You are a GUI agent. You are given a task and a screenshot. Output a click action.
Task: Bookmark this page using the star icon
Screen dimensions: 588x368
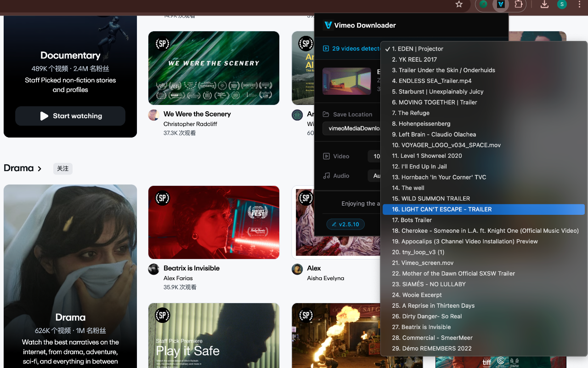click(x=458, y=4)
